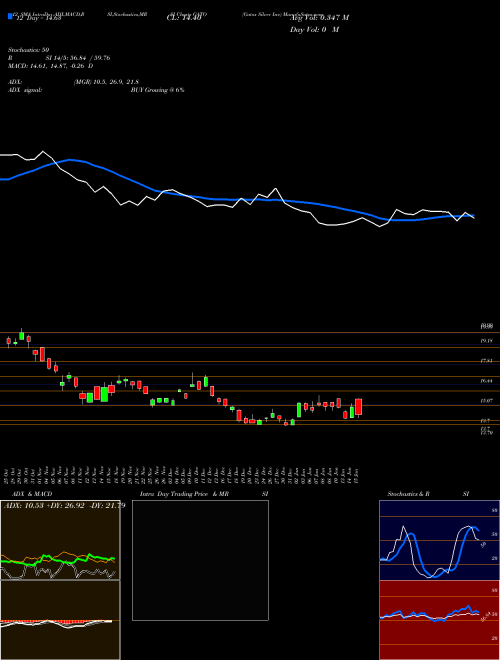
Task: Open the red RSI chart panel
Action: 439,620
